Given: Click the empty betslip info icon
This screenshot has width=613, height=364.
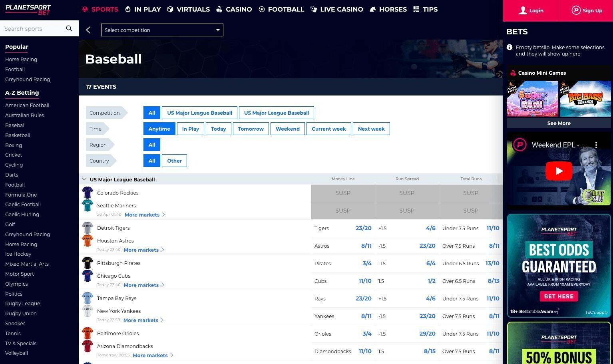Looking at the screenshot, I should pos(510,47).
